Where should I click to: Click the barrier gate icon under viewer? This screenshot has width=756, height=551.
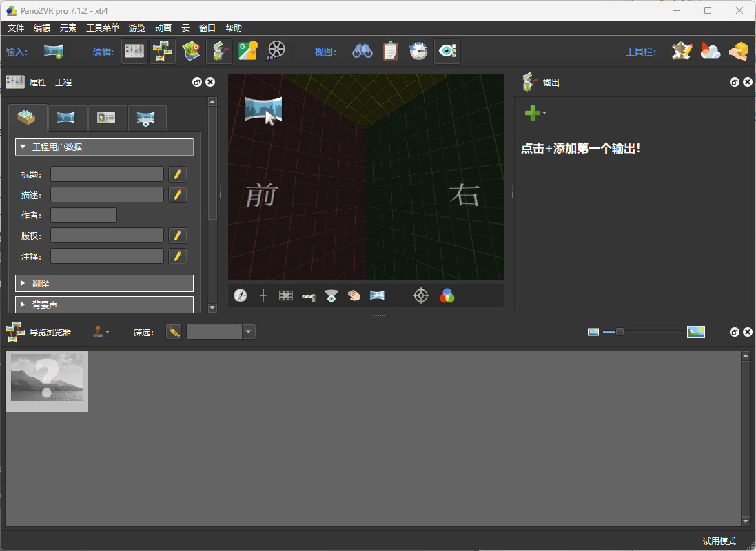pos(309,297)
